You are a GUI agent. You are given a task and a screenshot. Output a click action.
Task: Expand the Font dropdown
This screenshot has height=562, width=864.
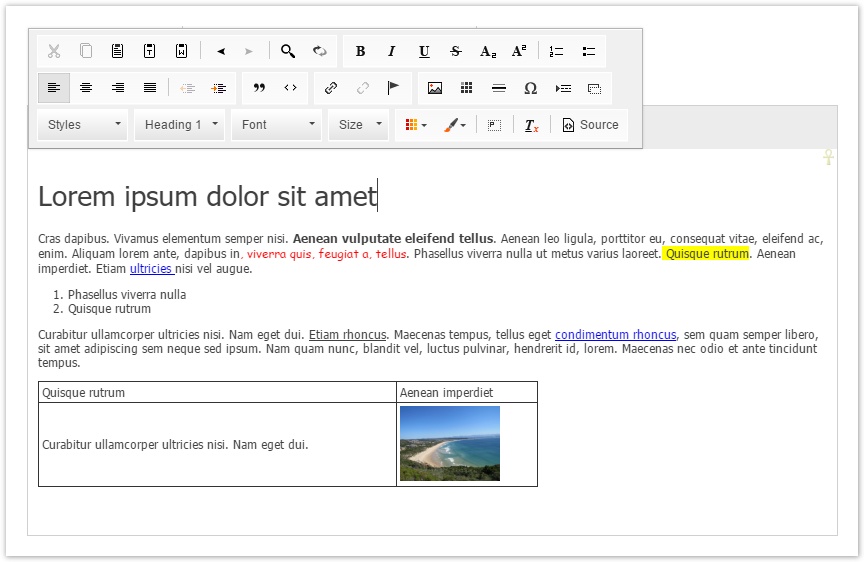tap(278, 125)
